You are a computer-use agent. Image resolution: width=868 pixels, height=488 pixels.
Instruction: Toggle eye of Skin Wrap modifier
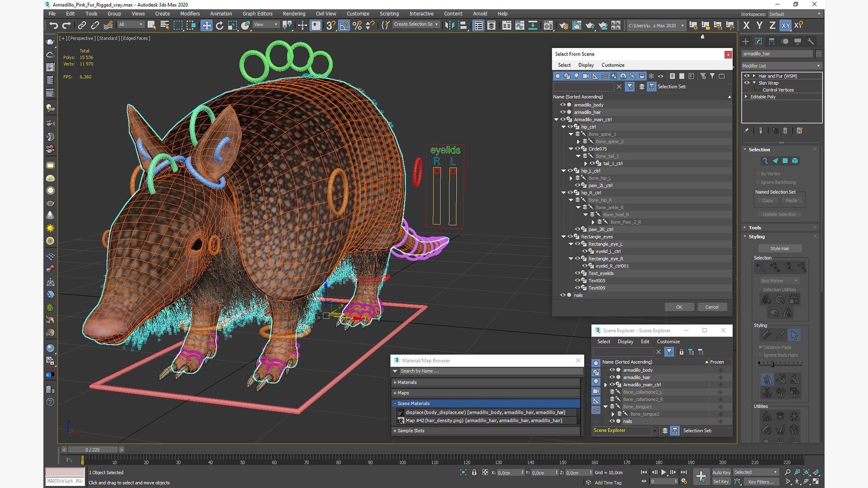tap(747, 83)
